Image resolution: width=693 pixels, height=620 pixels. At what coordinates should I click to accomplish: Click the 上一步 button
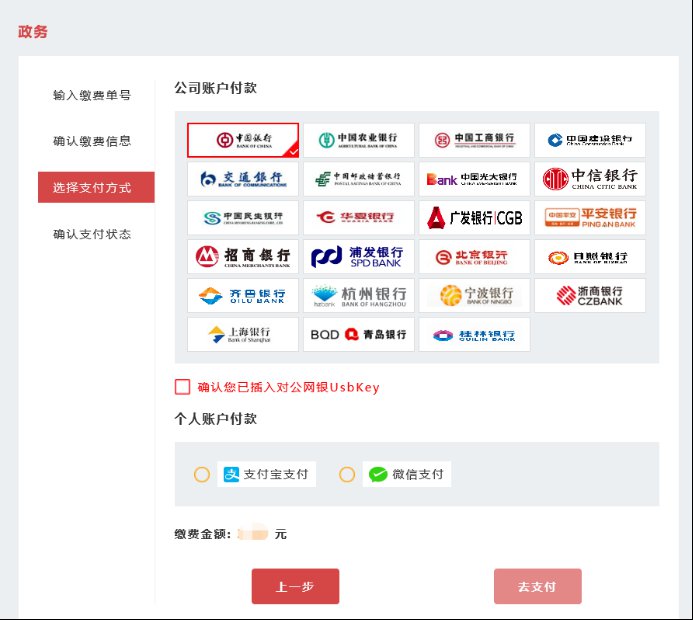pos(295,587)
